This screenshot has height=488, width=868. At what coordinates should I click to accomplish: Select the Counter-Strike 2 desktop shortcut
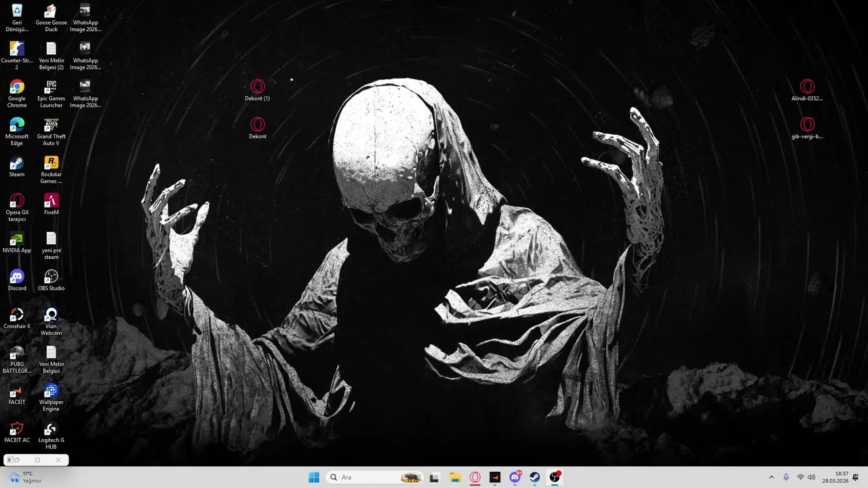pos(17,56)
